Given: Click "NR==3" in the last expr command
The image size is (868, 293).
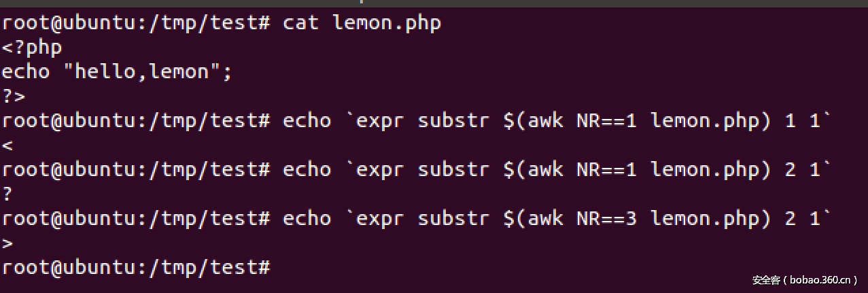Looking at the screenshot, I should (x=607, y=219).
